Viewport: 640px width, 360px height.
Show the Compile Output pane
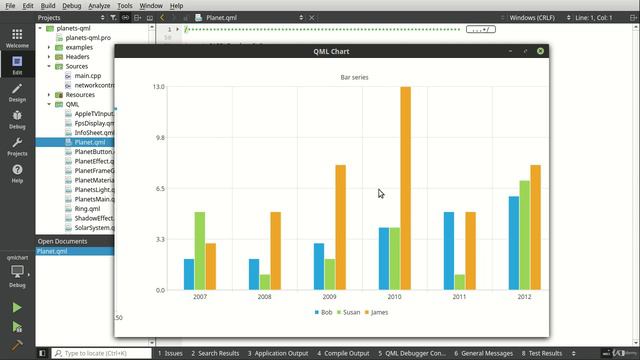pos(343,353)
